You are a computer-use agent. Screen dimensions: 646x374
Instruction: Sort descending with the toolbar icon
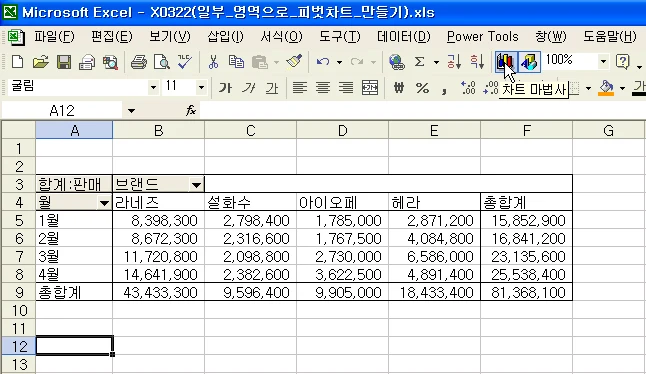(477, 62)
